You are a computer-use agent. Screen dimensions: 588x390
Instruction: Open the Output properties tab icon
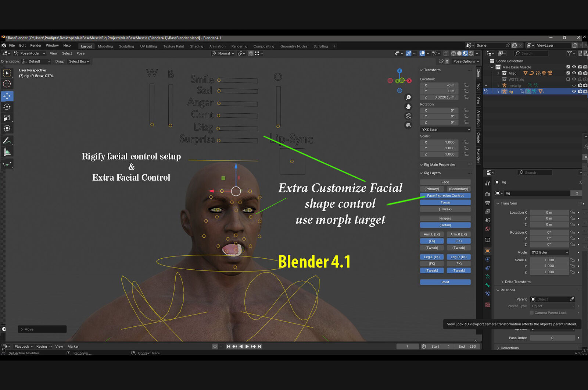pyautogui.click(x=488, y=203)
